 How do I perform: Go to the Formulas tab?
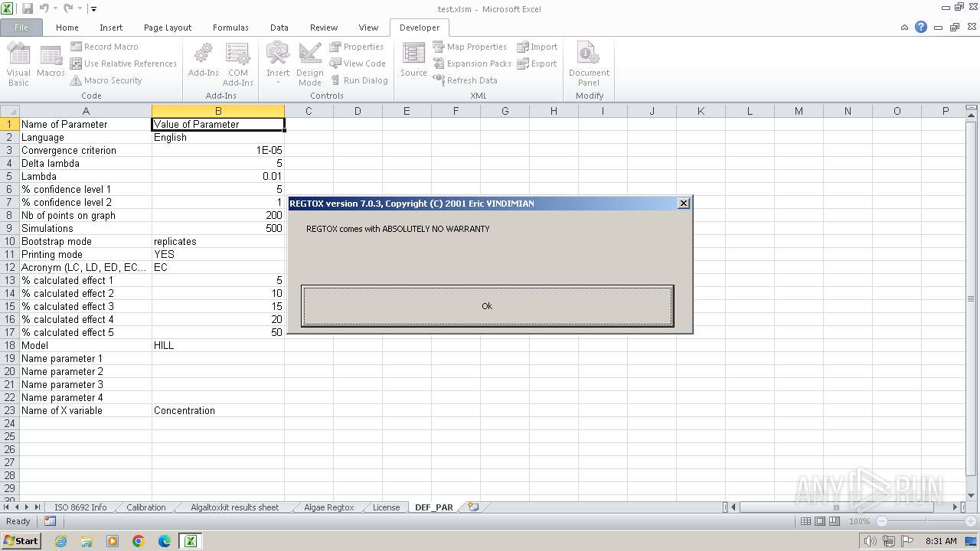230,28
